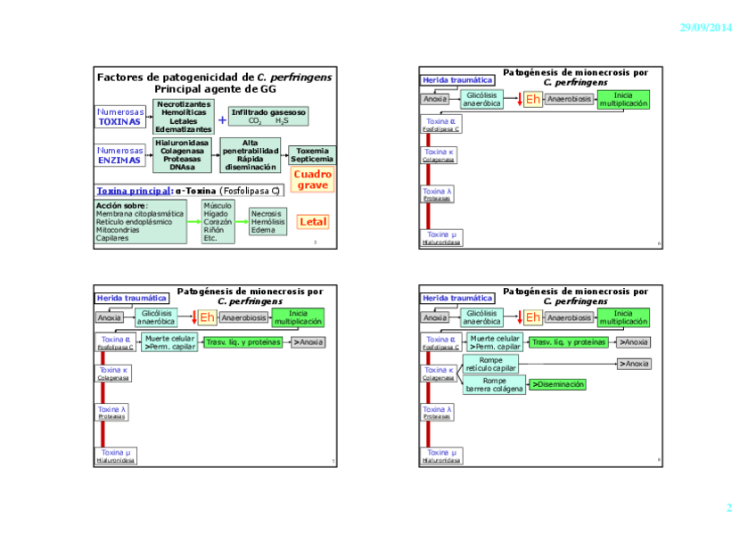Screen dimensions: 756x534
Task: Select the Cuadro grave box
Action: click(312, 179)
